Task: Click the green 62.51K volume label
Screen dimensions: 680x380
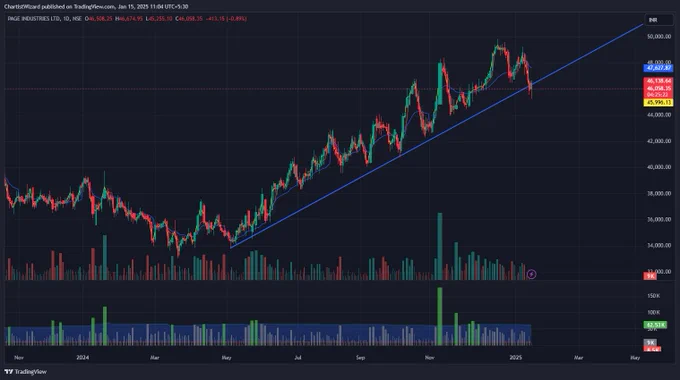Action: pyautogui.click(x=655, y=324)
